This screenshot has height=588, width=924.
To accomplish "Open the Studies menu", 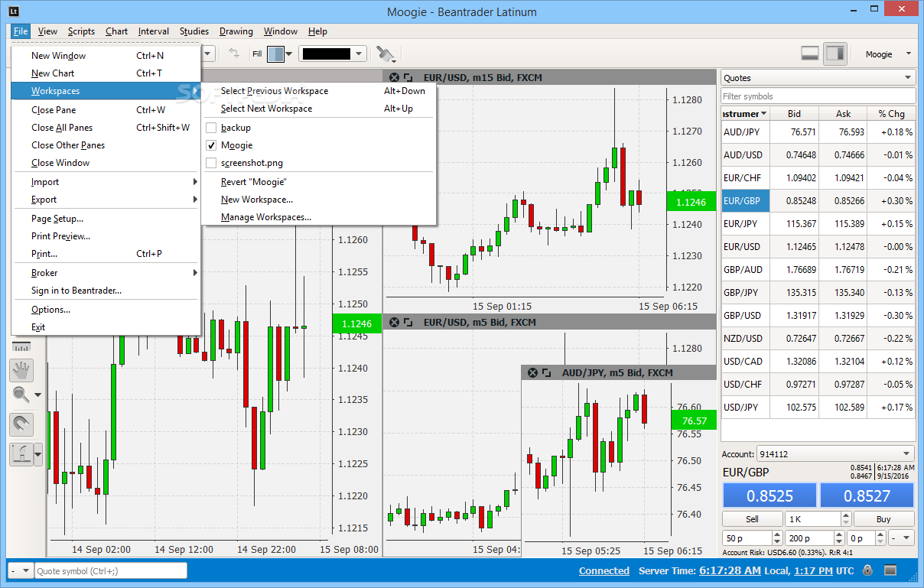I will (194, 31).
